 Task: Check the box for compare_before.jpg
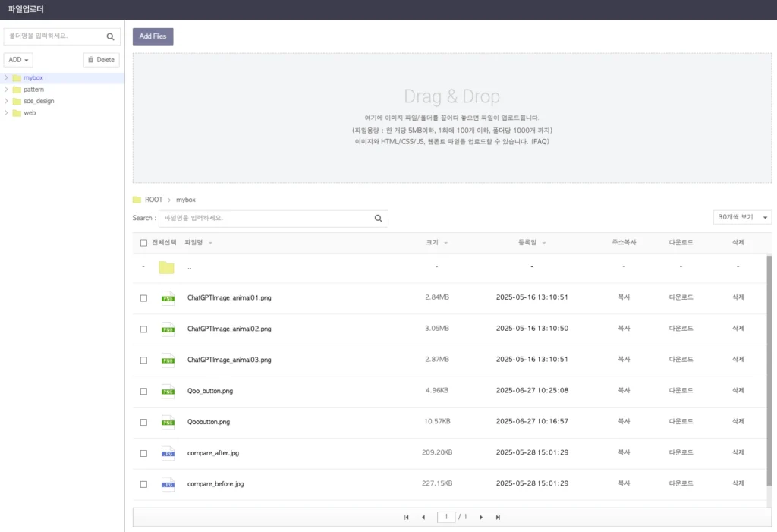click(143, 484)
